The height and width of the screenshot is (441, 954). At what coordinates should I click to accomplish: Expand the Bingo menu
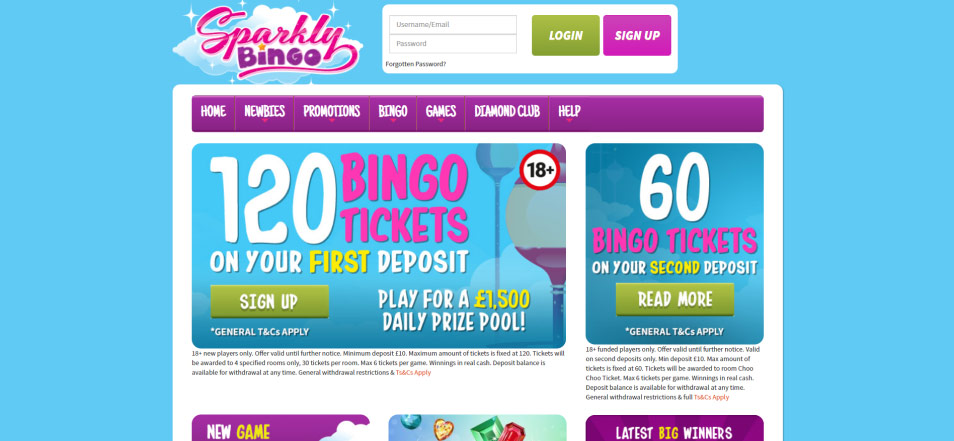click(x=392, y=113)
